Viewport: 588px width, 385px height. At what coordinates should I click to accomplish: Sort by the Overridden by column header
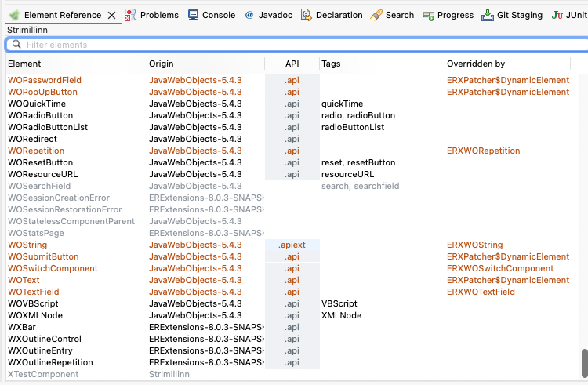[x=508, y=64]
